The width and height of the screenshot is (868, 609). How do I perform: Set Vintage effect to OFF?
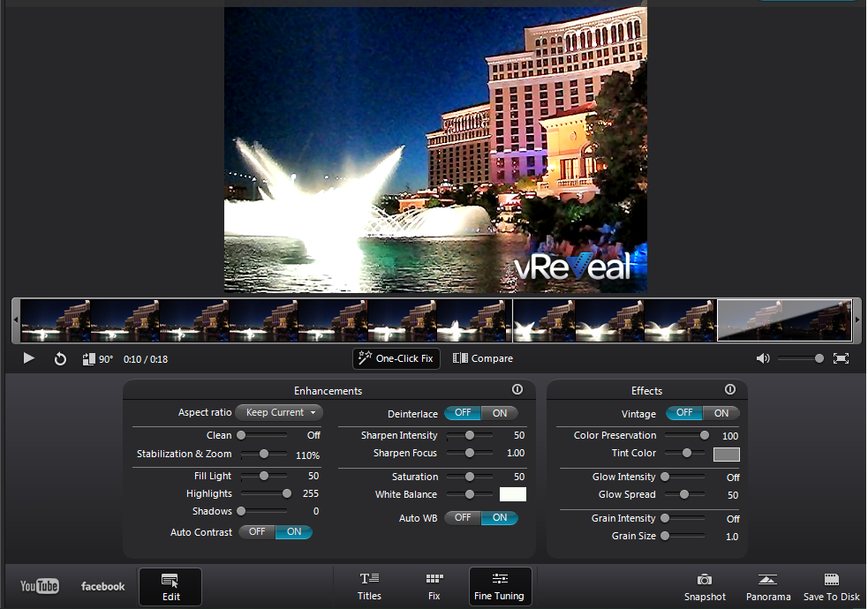(684, 413)
